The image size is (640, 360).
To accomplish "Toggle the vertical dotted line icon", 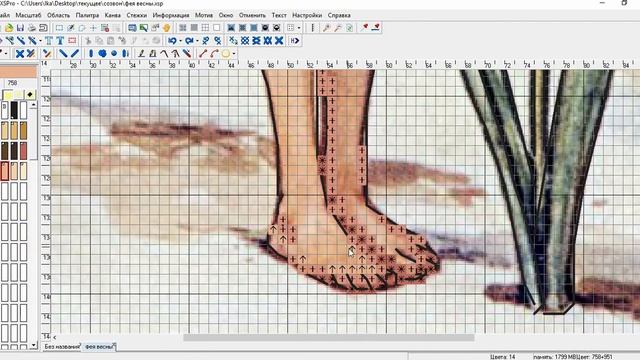I will tap(313, 28).
